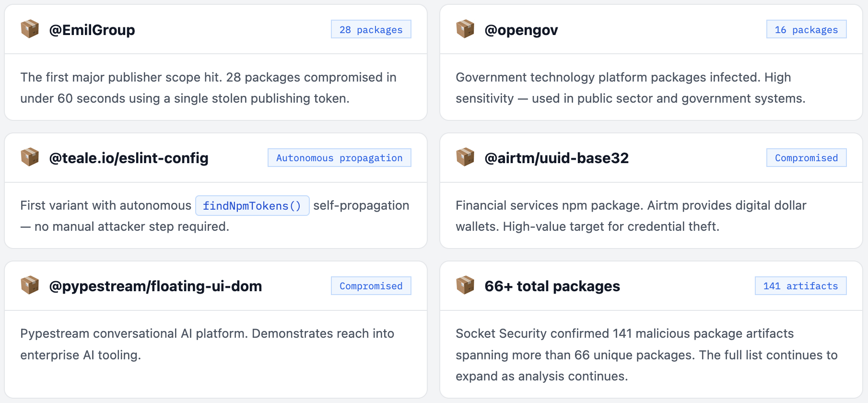Click the Compromised tag on the airtm card
The image size is (868, 403).
[806, 158]
